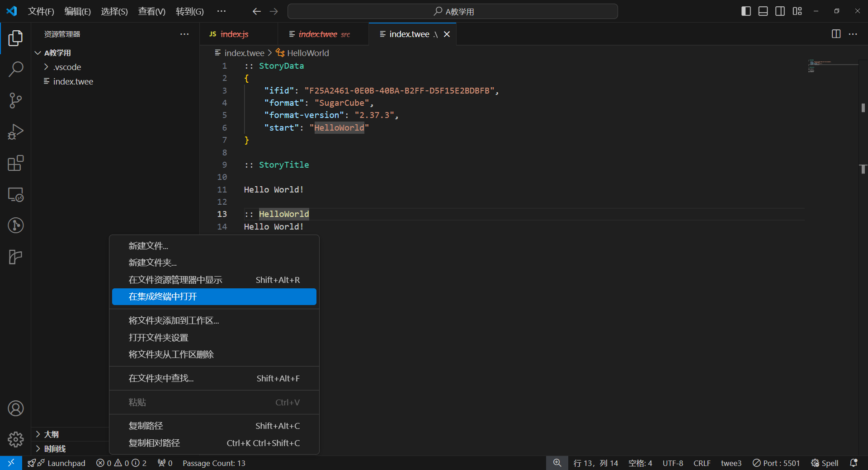868x470 pixels.
Task: Toggle secondary side bar visibility
Action: (780, 11)
